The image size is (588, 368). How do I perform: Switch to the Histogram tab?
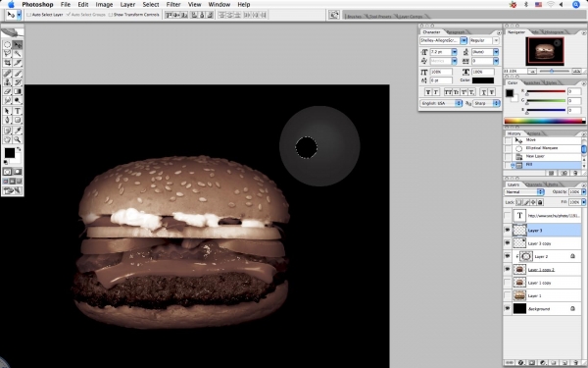coord(554,32)
